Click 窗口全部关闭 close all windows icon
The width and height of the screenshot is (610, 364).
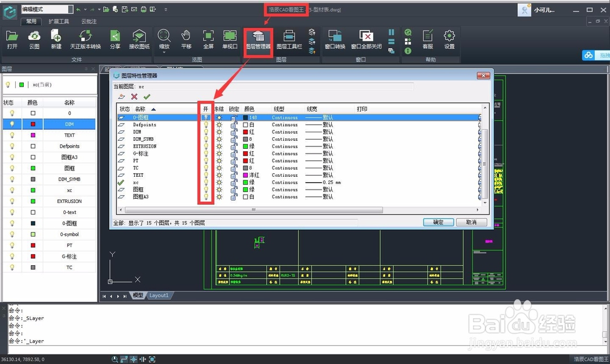[x=366, y=40]
